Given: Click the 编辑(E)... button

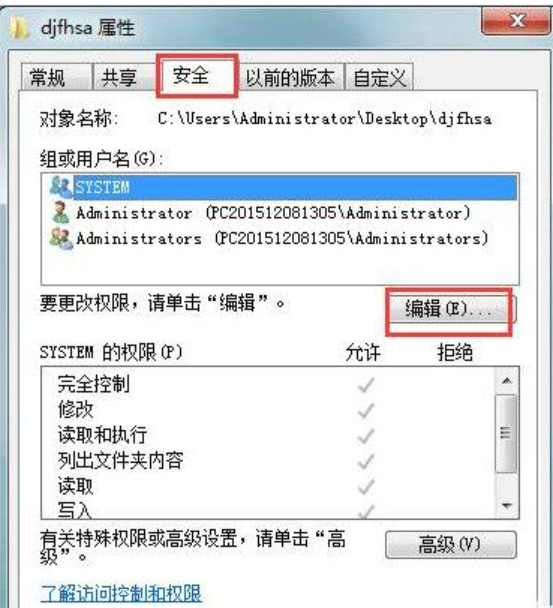Looking at the screenshot, I should pyautogui.click(x=449, y=309).
